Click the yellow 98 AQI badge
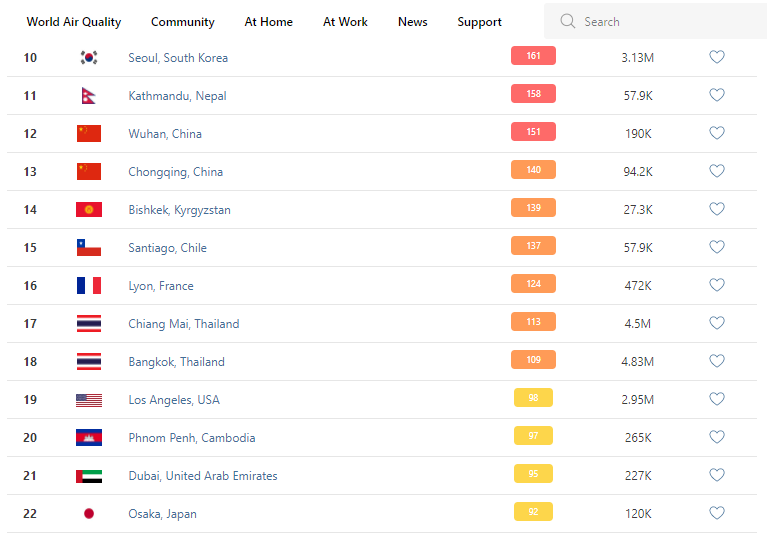Image resolution: width=767 pixels, height=537 pixels. [533, 398]
